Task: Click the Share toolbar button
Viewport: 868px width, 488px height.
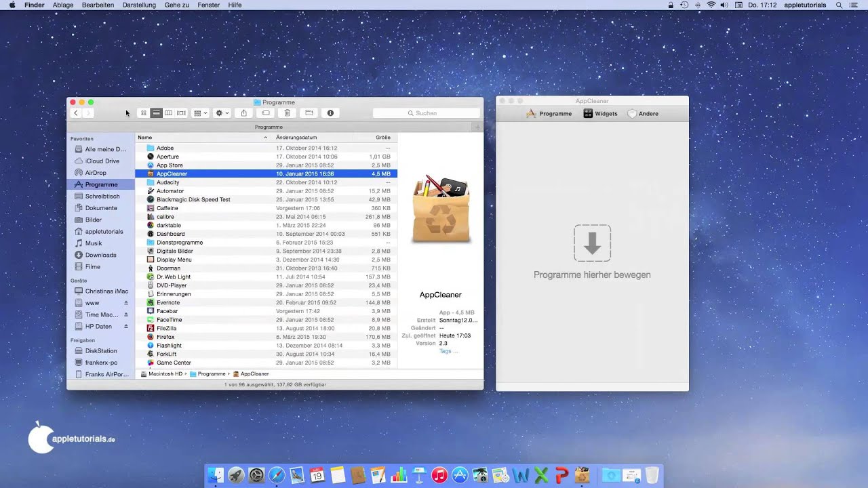Action: [x=244, y=113]
